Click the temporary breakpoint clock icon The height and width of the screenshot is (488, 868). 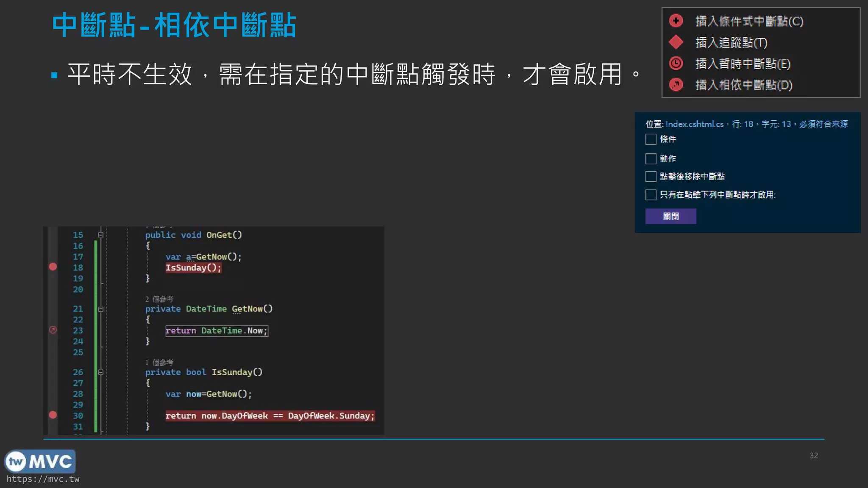pyautogui.click(x=676, y=63)
